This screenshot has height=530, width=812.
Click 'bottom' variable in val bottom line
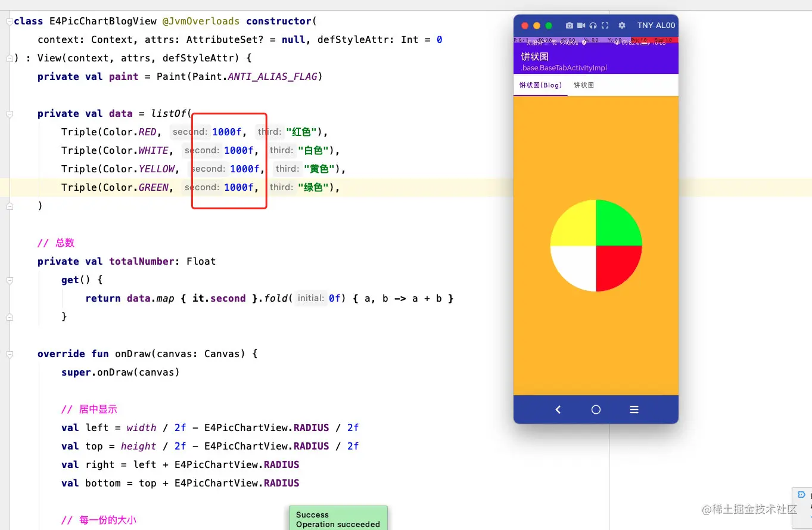click(102, 483)
